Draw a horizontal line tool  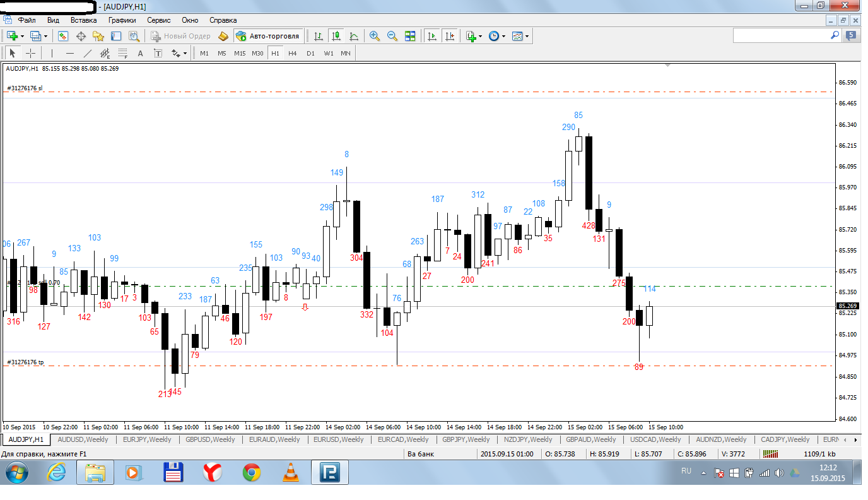coord(70,53)
